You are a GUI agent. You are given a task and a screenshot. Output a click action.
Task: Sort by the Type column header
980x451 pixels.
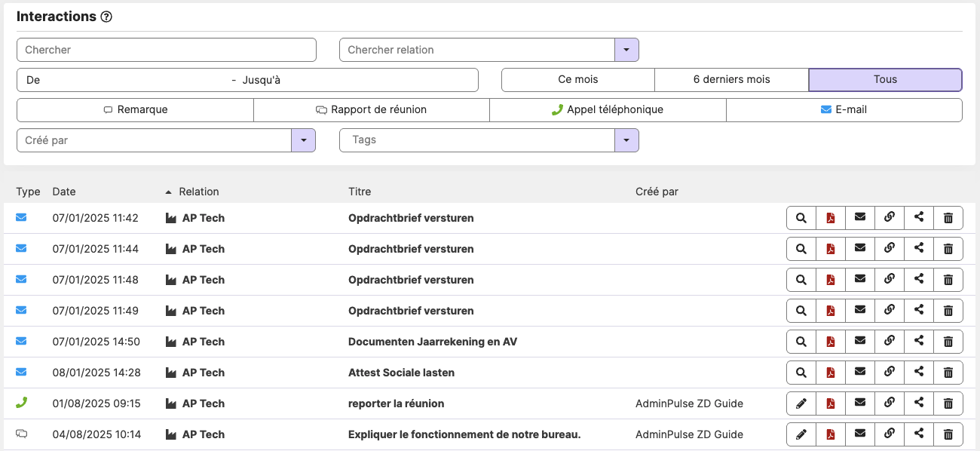pos(28,192)
